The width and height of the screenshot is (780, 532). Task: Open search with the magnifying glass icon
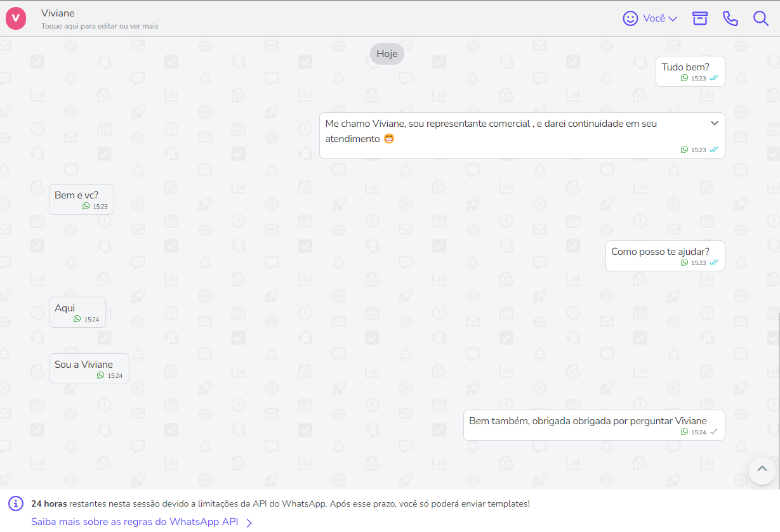point(760,18)
